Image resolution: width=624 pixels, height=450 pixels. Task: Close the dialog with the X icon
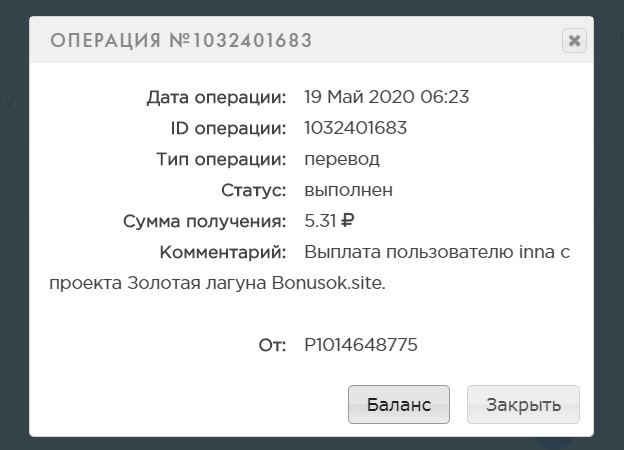pyautogui.click(x=574, y=41)
